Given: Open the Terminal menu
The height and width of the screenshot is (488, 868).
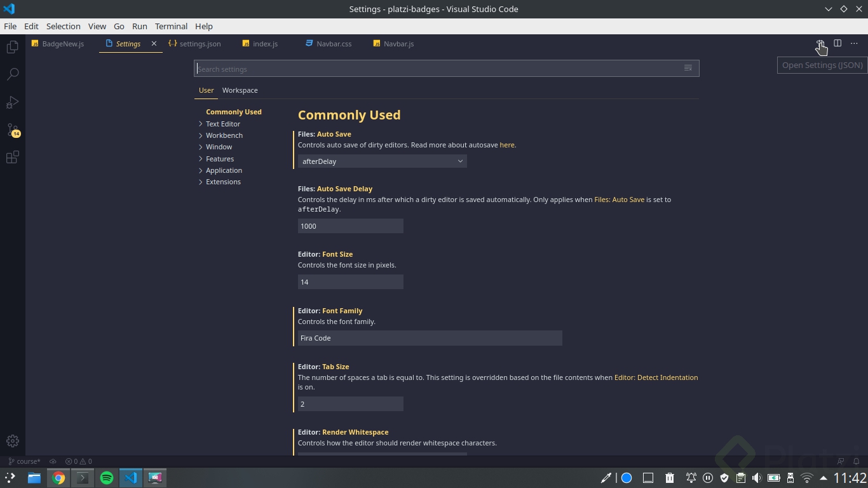Looking at the screenshot, I should (172, 26).
